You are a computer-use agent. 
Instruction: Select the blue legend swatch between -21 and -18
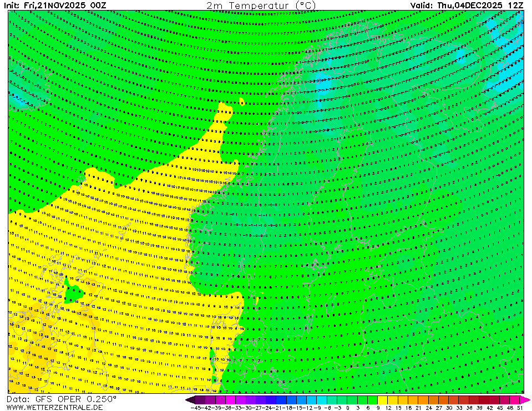[281, 399]
